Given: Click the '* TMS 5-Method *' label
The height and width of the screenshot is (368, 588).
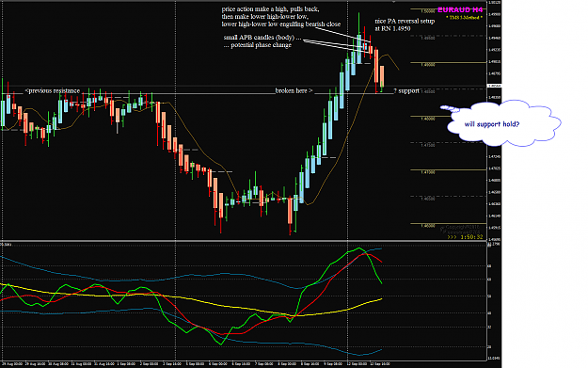Looking at the screenshot, I should 464,18.
